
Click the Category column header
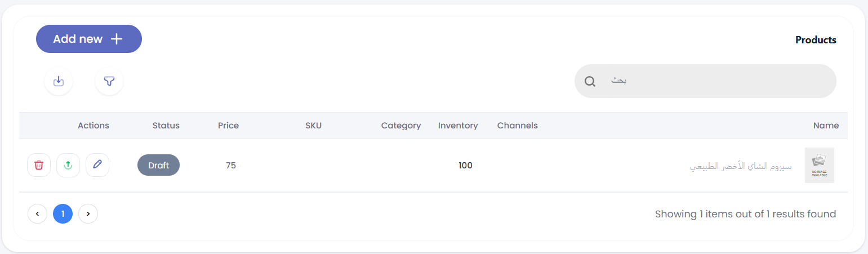point(401,126)
